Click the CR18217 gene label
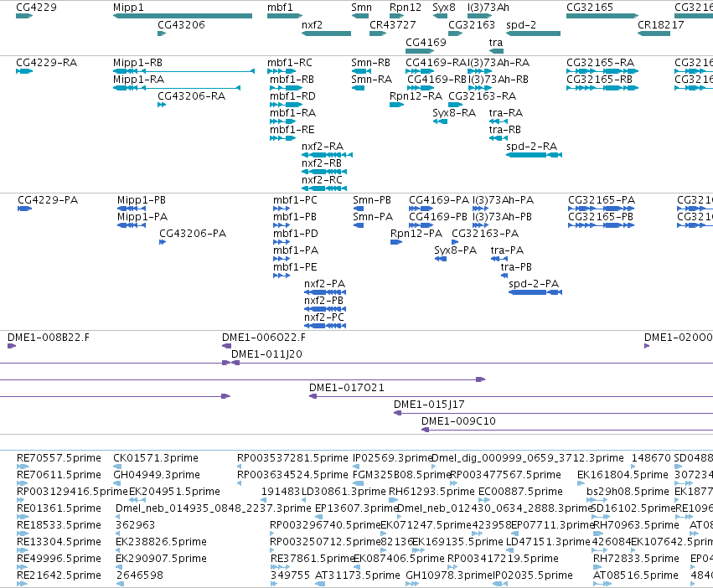 point(661,24)
